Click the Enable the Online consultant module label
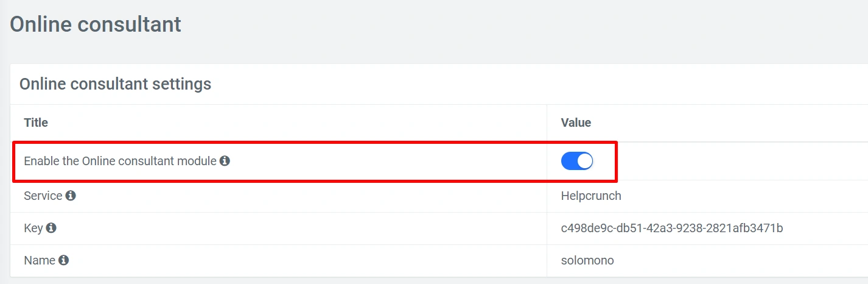 pos(120,162)
